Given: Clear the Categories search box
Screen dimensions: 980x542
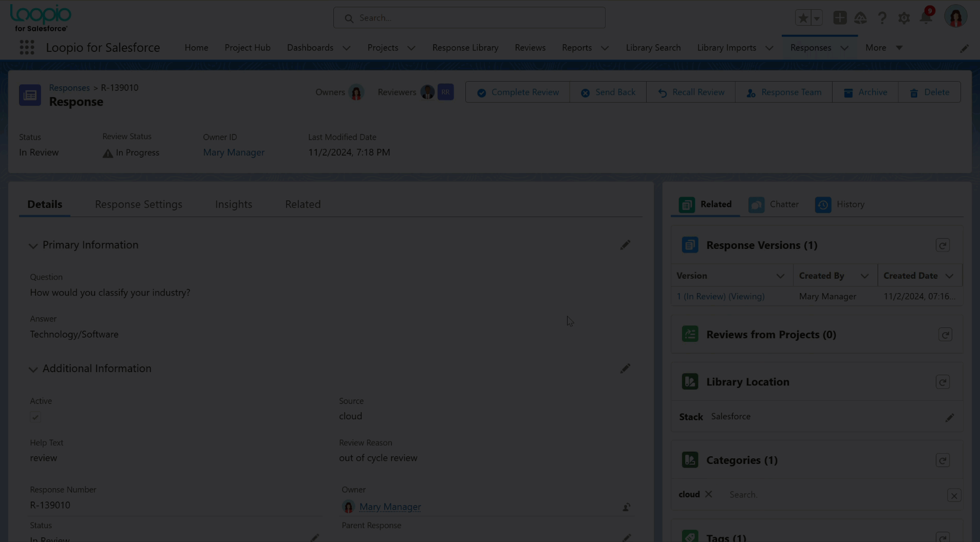Looking at the screenshot, I should pos(954,495).
